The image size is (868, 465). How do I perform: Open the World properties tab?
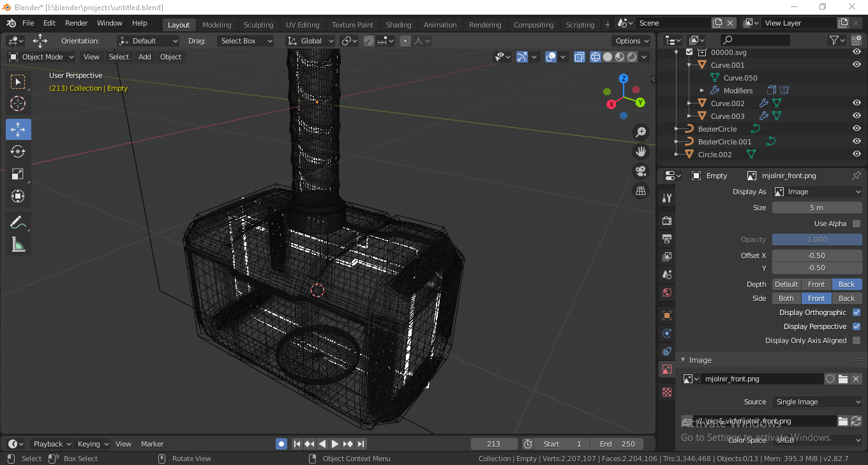667,293
